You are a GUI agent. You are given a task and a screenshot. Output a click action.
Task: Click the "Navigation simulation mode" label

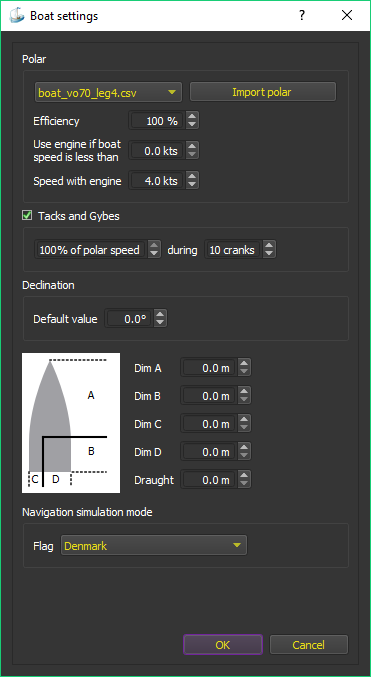pyautogui.click(x=87, y=512)
